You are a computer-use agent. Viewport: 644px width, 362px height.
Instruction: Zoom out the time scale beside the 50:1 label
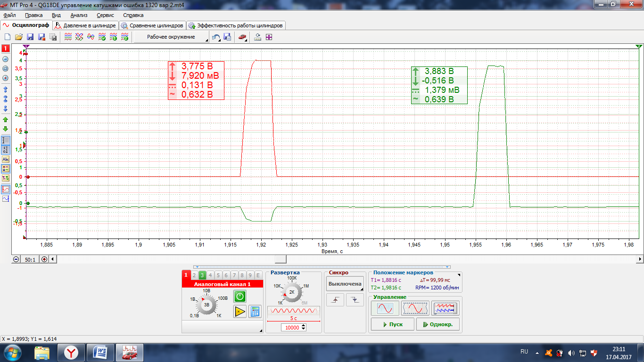[17, 259]
